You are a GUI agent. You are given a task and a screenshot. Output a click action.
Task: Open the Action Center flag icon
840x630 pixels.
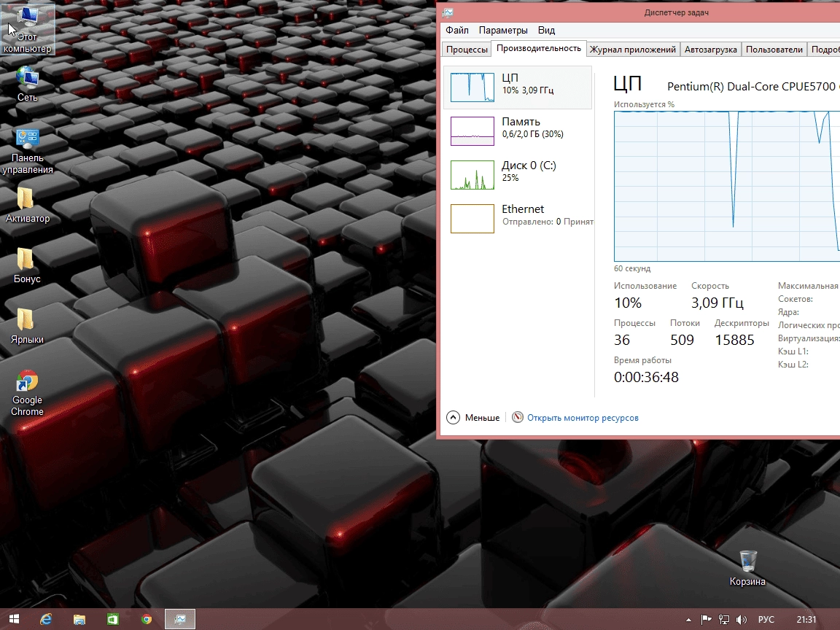click(x=706, y=620)
